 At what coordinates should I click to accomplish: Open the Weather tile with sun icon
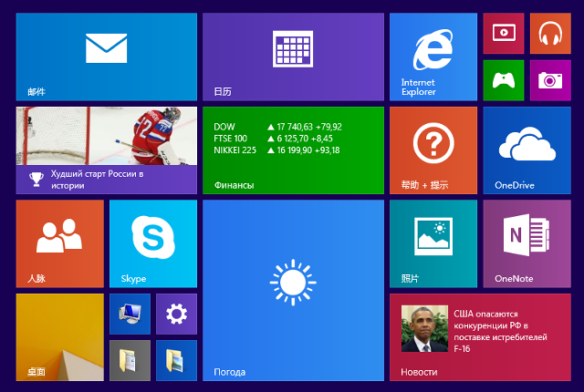point(293,291)
